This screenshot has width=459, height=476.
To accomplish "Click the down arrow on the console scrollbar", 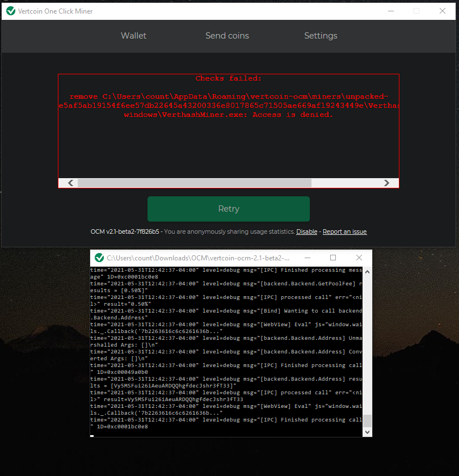I will [x=367, y=432].
